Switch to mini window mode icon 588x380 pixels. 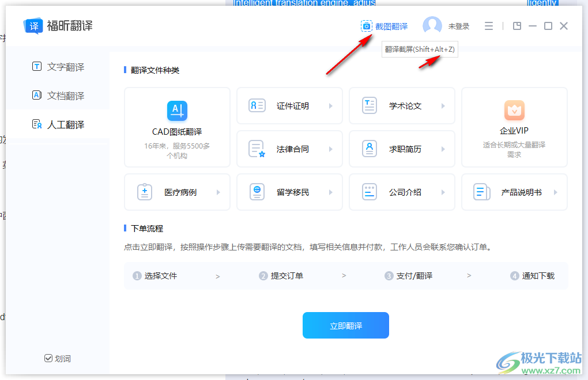click(x=517, y=26)
